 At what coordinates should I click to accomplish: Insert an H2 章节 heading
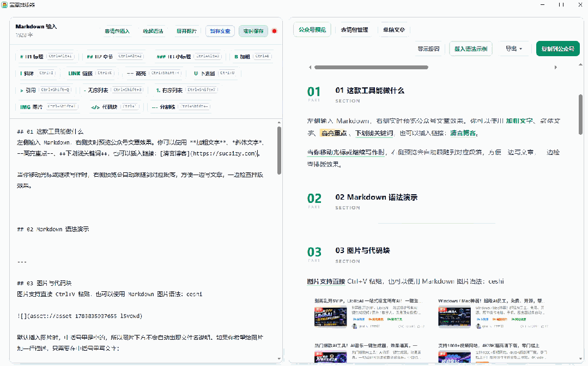click(x=114, y=56)
